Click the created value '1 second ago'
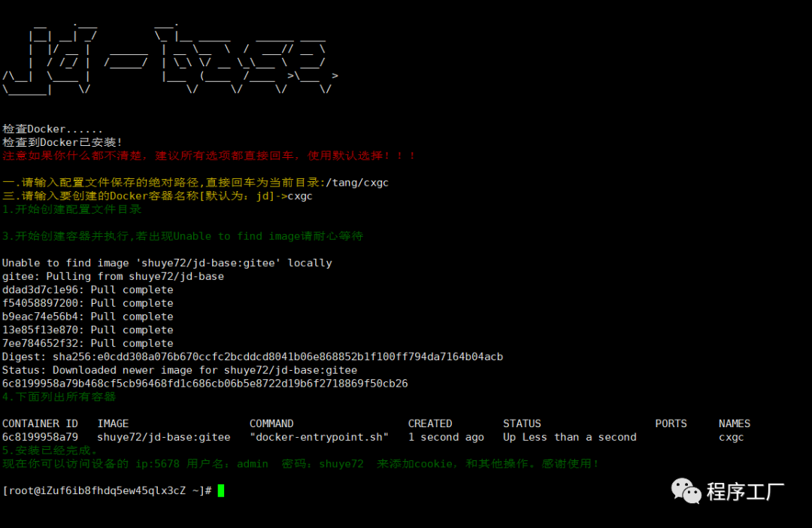812x528 pixels. coord(446,437)
